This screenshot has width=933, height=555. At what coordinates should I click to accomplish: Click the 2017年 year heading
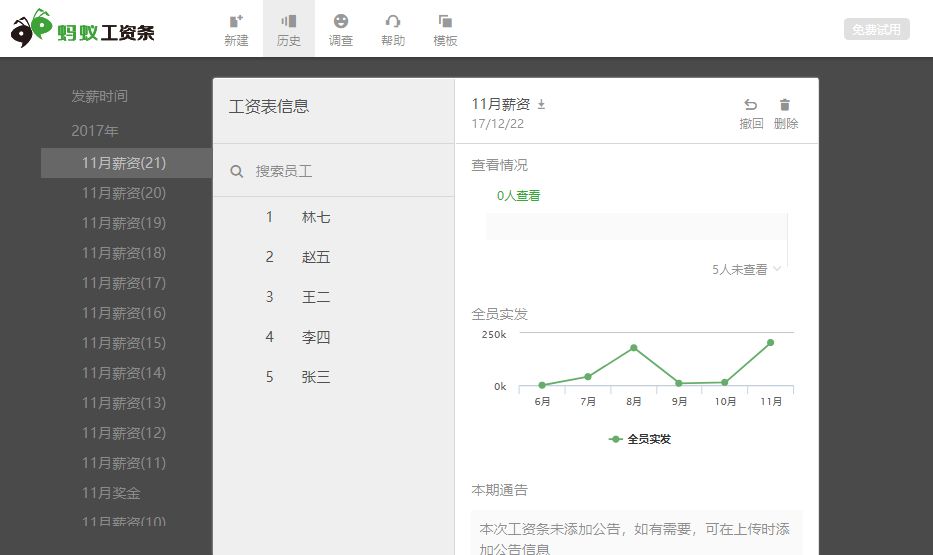[x=95, y=131]
